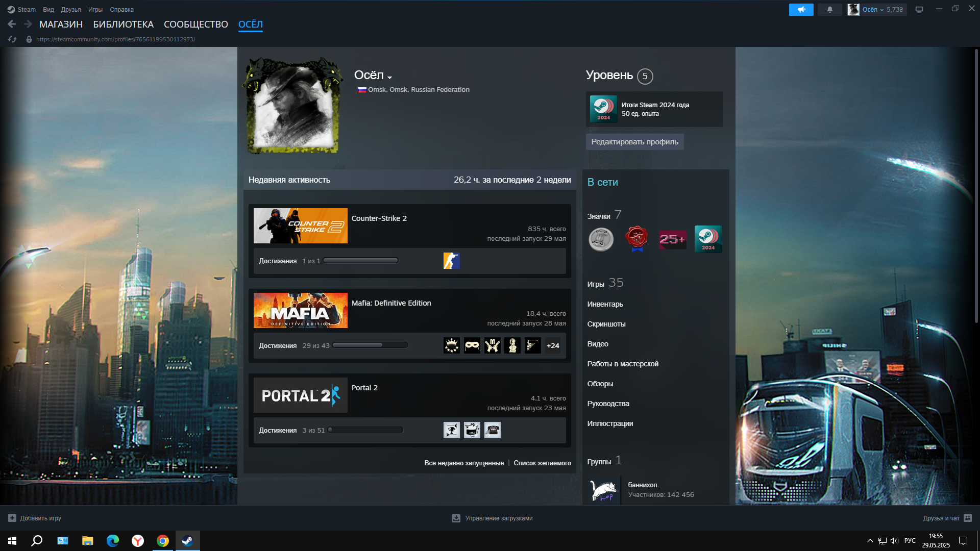Open the Steam announcements megaphone icon
This screenshot has width=980, height=551.
click(x=801, y=9)
